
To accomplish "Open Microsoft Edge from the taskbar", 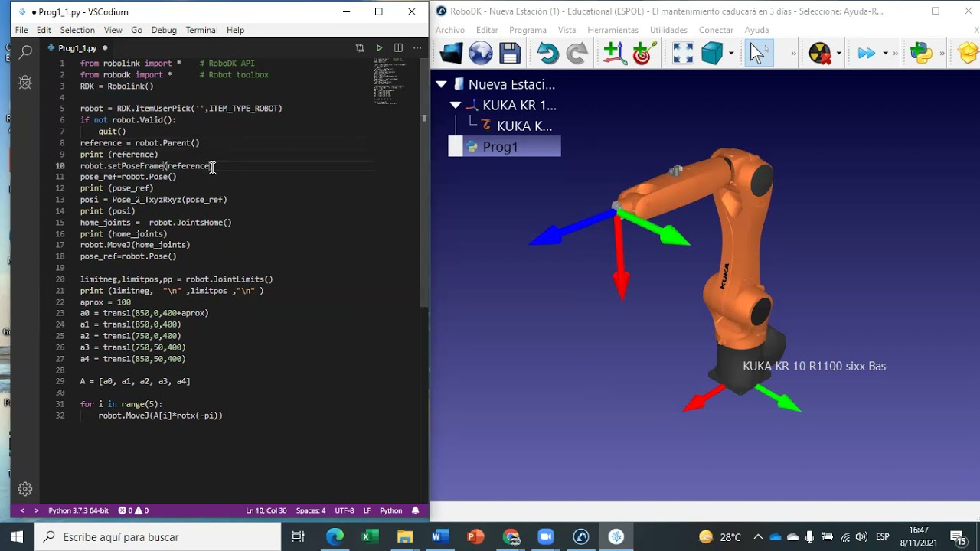I will [335, 536].
